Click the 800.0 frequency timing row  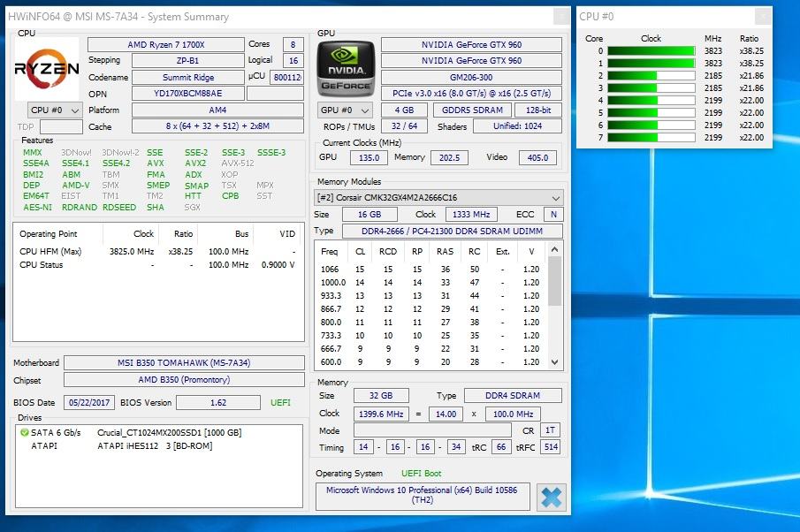(x=430, y=323)
